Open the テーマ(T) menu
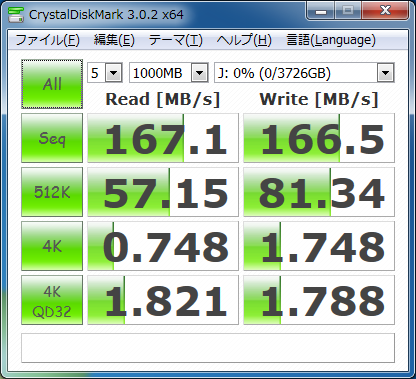Screen dimensions: 416x379 [x=175, y=40]
